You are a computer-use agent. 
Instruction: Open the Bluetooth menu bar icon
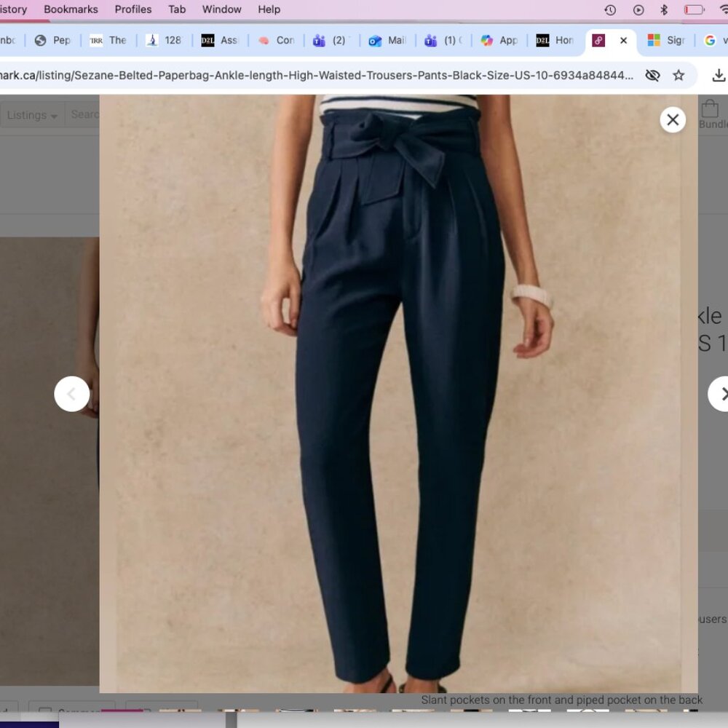click(664, 9)
